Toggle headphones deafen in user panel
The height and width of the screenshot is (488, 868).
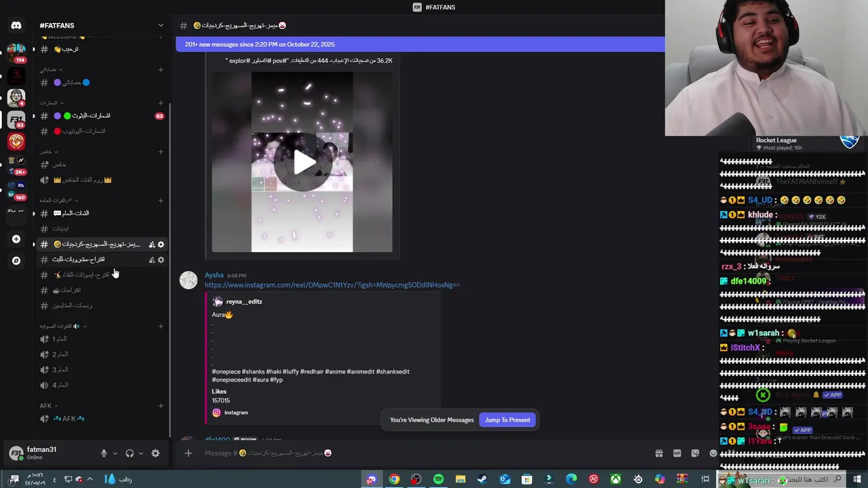tap(130, 453)
